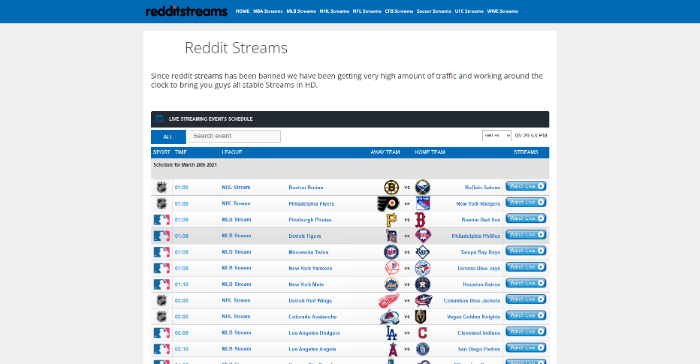Click the calendar icon in schedule header
This screenshot has width=700, height=364.
pos(159,119)
